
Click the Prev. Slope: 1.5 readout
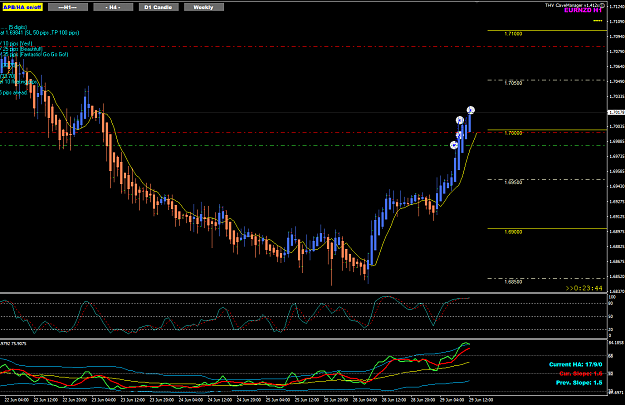(x=579, y=383)
